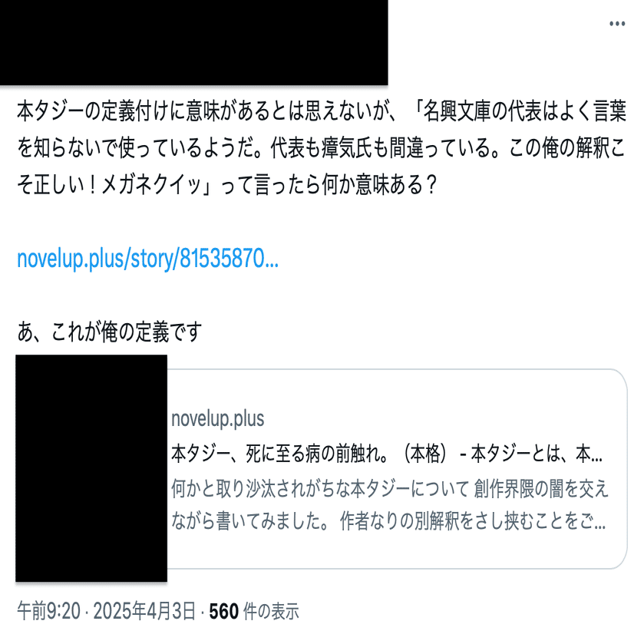This screenshot has width=644, height=644.
Task: Click tweet line starting 本タジーの定義付けに
Action: click(321, 111)
